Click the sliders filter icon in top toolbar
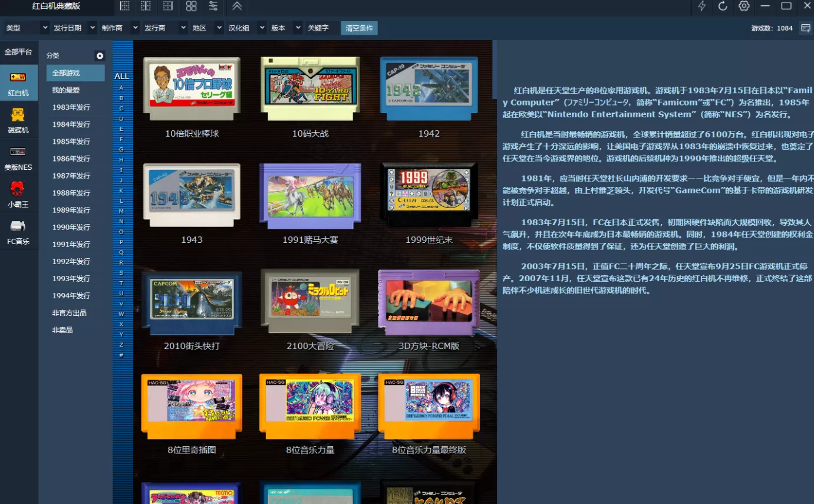This screenshot has height=504, width=814. 213,6
